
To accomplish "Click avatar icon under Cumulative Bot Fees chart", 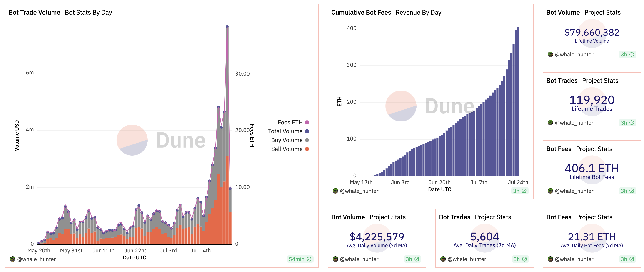I will (335, 191).
